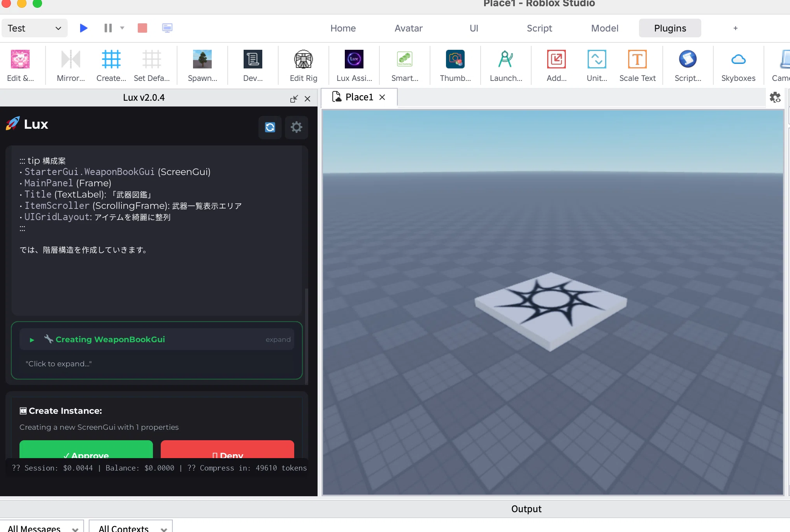This screenshot has width=790, height=532.
Task: Add a new ribbon tab with plus
Action: pyautogui.click(x=736, y=28)
